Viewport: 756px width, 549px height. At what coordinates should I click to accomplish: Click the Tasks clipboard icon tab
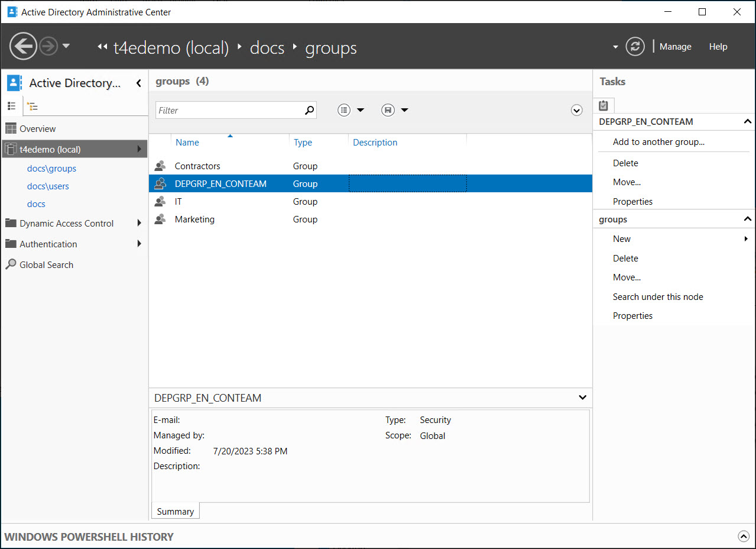click(x=603, y=105)
